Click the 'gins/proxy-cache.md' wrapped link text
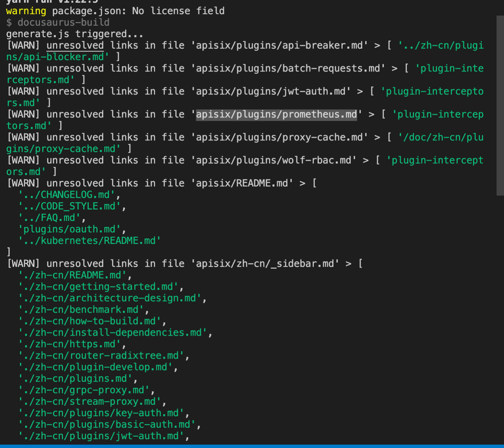The image size is (504, 448). [x=64, y=149]
